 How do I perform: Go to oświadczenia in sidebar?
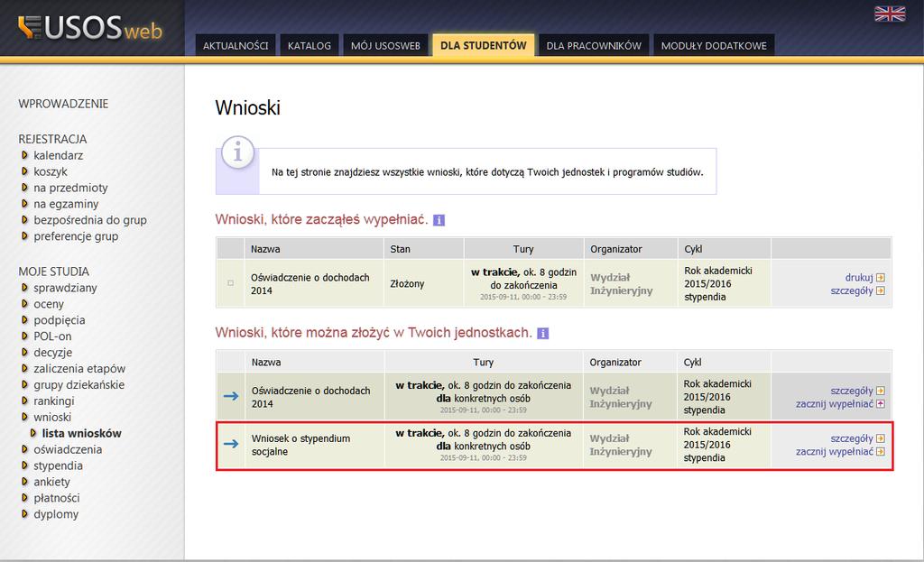pyautogui.click(x=67, y=449)
